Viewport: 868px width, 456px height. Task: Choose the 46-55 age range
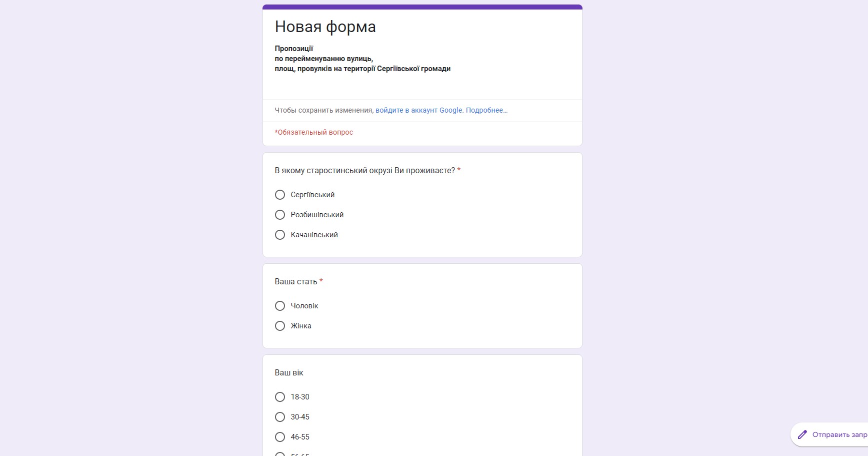point(280,437)
